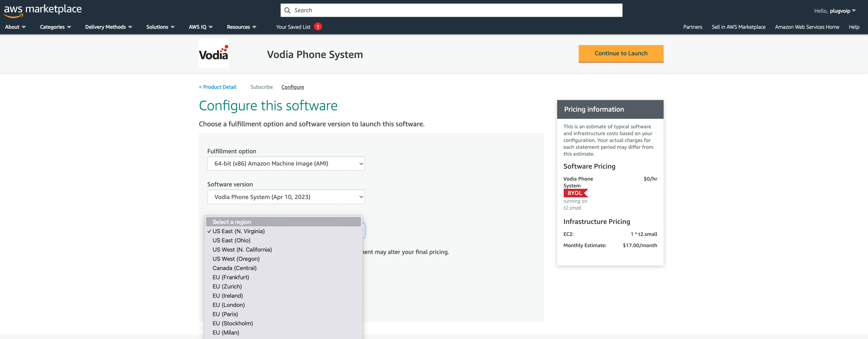Pick EU (Stockholm) region
The image size is (868, 339).
click(x=283, y=323)
